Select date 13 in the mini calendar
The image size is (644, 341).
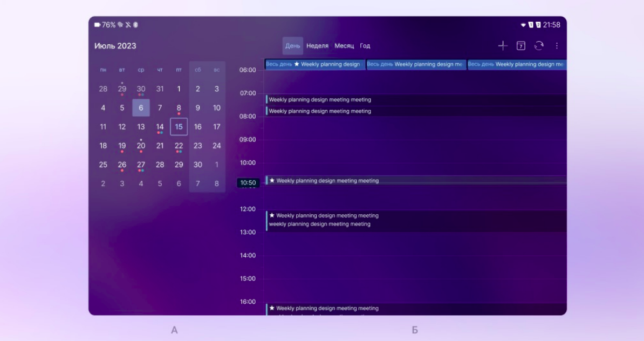pyautogui.click(x=141, y=127)
